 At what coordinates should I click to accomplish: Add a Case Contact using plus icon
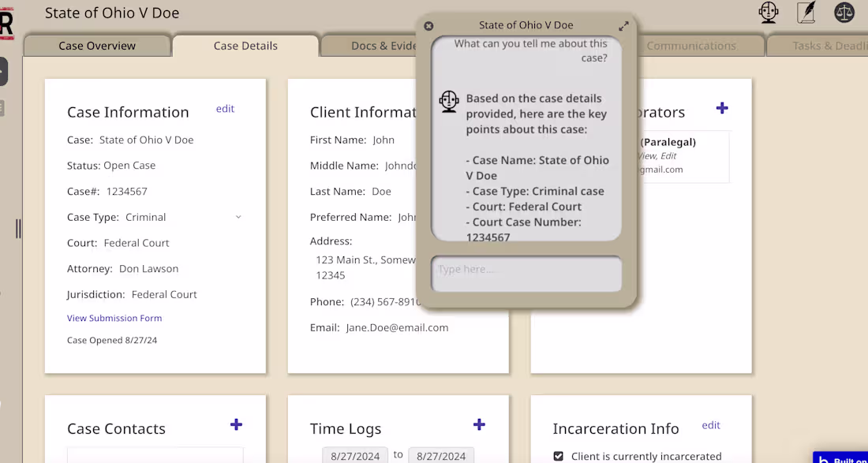coord(236,424)
